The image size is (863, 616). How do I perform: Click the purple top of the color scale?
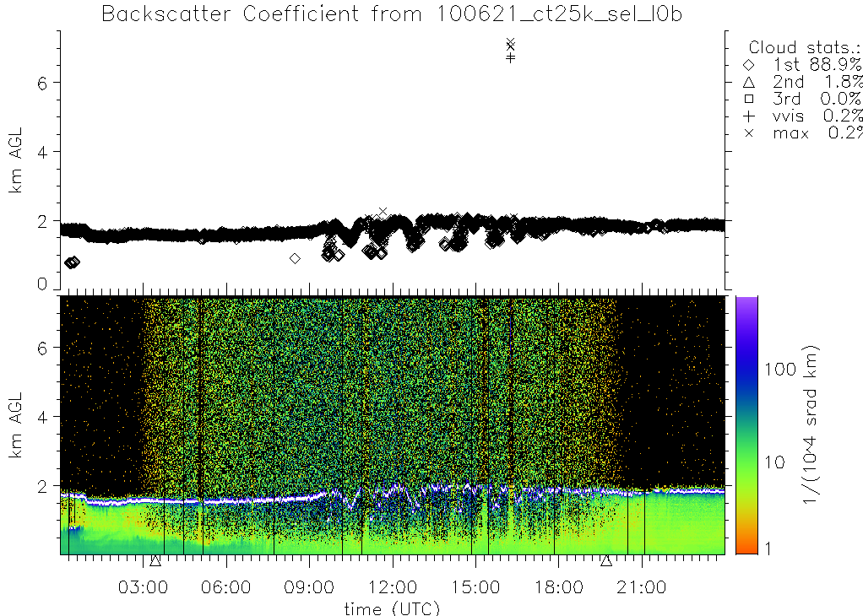click(x=746, y=302)
